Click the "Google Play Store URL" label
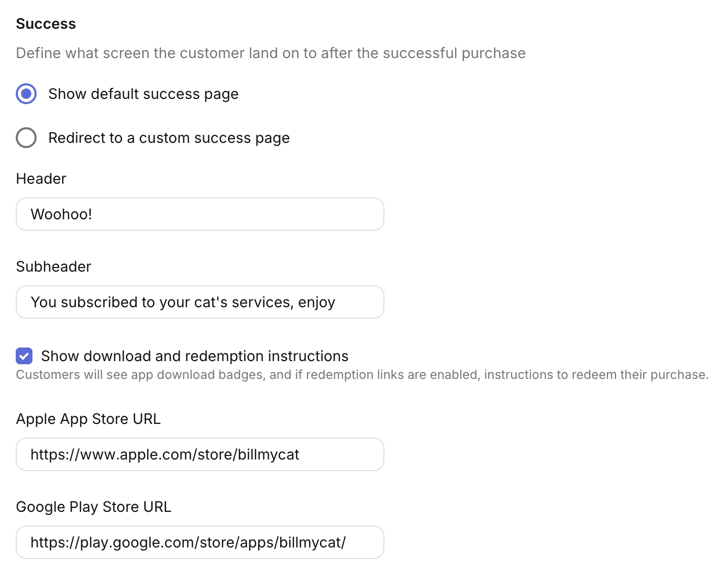The image size is (728, 582). (x=94, y=507)
